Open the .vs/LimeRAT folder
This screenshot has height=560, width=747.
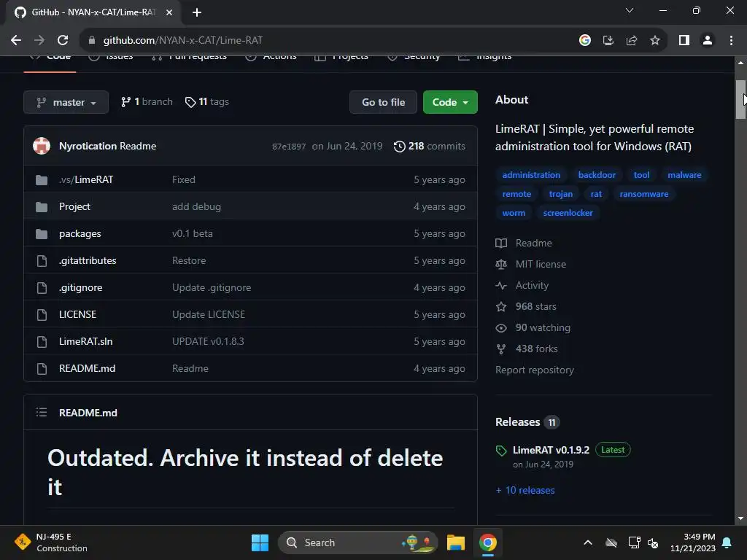click(x=86, y=180)
